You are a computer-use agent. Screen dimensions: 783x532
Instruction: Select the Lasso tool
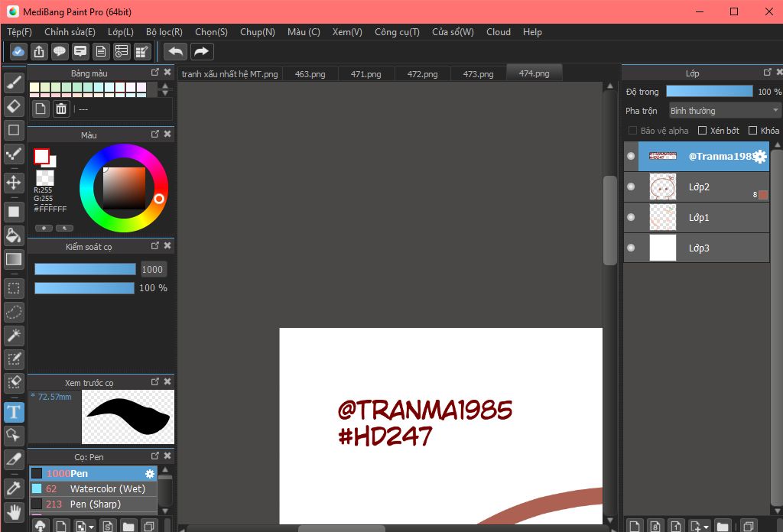coord(14,313)
